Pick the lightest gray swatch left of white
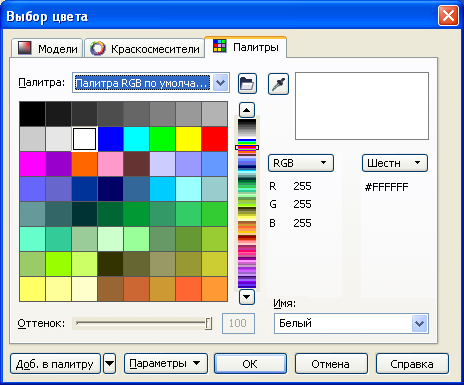464x385 pixels. pyautogui.click(x=58, y=139)
